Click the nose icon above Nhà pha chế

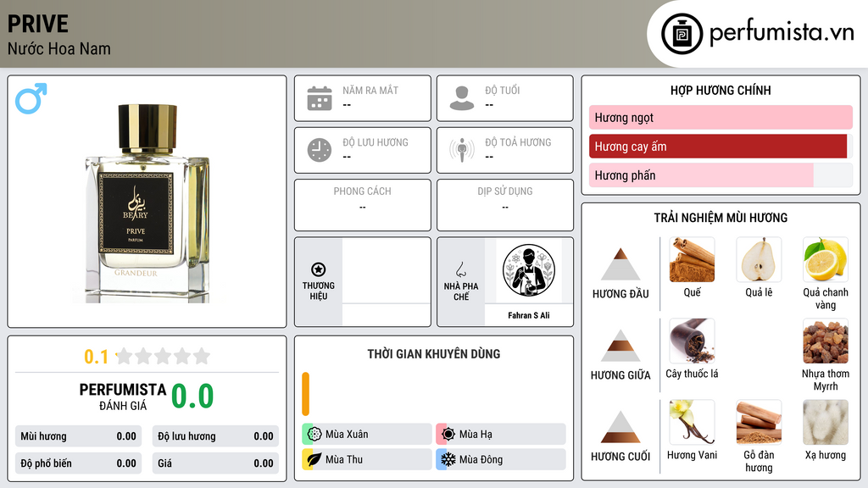tap(460, 269)
